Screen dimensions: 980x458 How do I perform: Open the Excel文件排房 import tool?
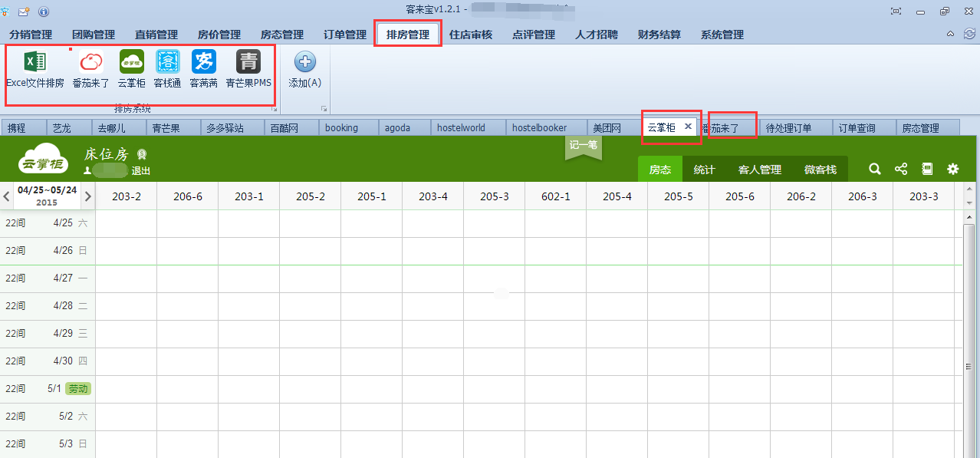pyautogui.click(x=35, y=69)
